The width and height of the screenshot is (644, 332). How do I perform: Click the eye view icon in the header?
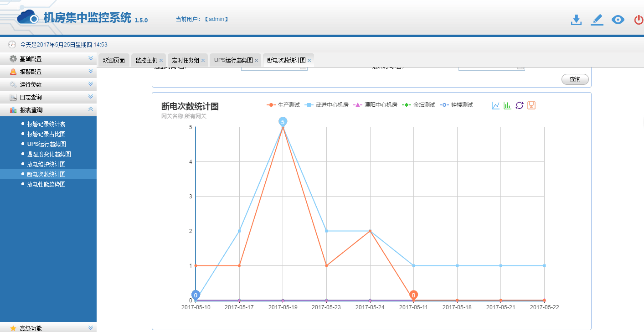click(618, 20)
